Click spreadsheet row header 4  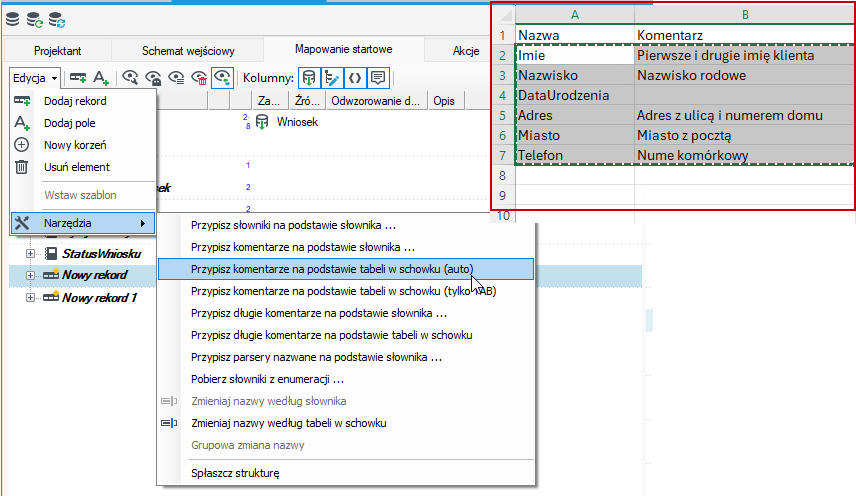pyautogui.click(x=503, y=95)
